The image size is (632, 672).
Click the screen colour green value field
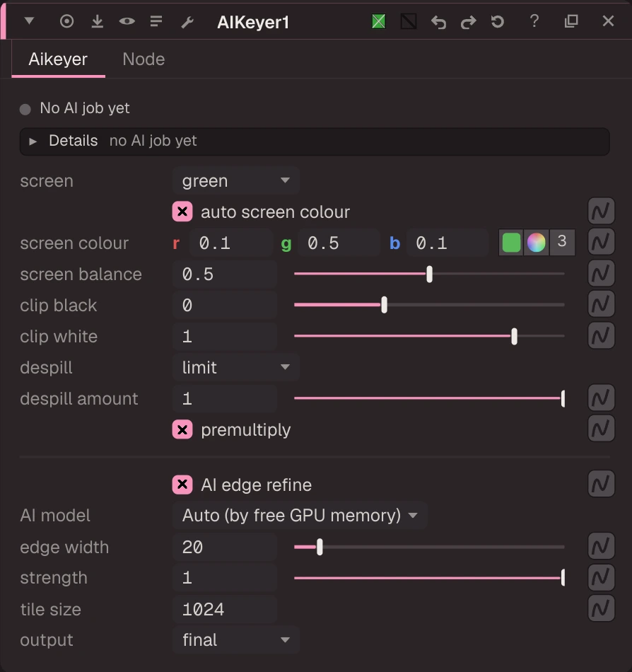(339, 243)
